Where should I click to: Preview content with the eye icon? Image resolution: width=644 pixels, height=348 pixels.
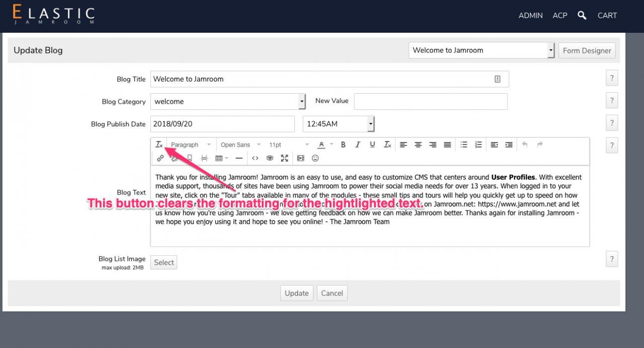tap(270, 158)
